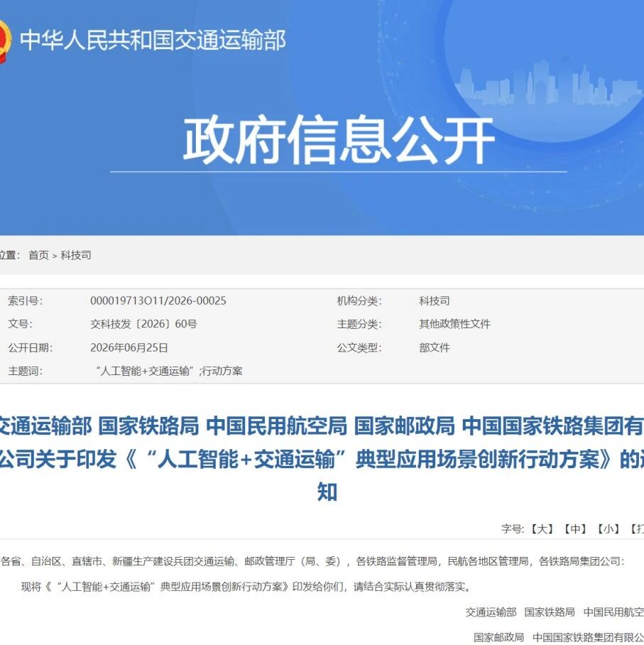Viewport: 644px width, 645px height.
Task: Click the 字号 label
Action: pos(513,529)
